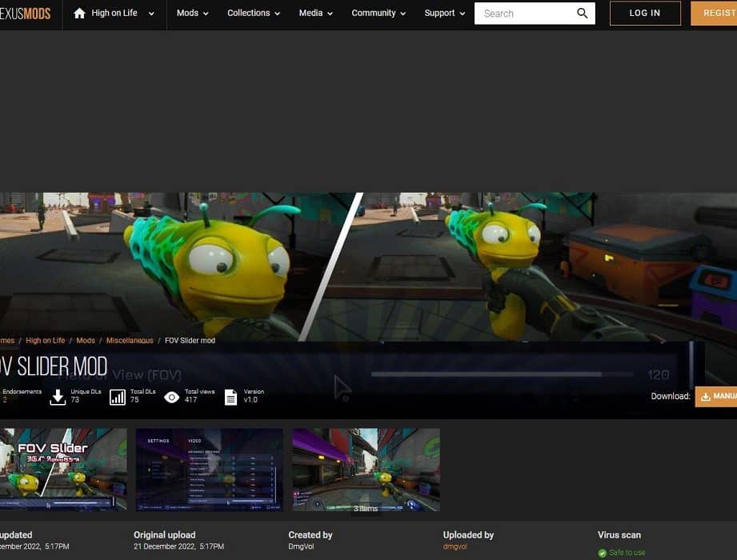Click the version number v1.0
Image resolution: width=737 pixels, height=560 pixels.
[x=250, y=400]
